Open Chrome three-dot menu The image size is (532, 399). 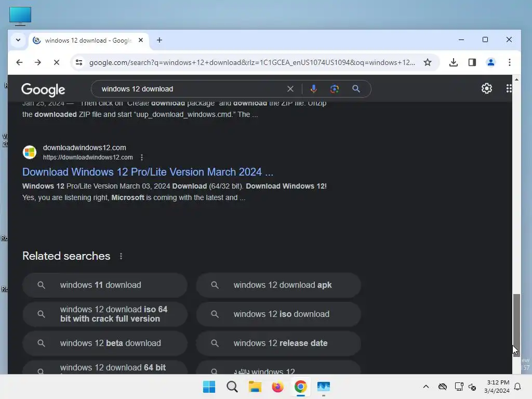coord(509,62)
